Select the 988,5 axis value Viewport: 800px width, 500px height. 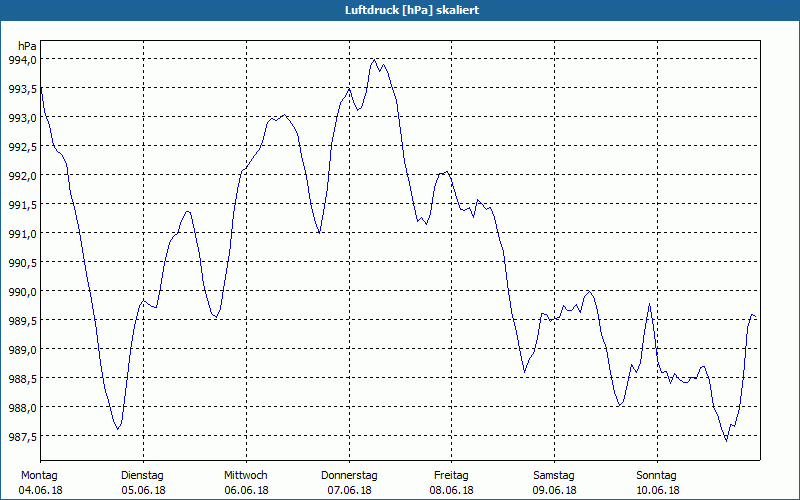coord(22,379)
